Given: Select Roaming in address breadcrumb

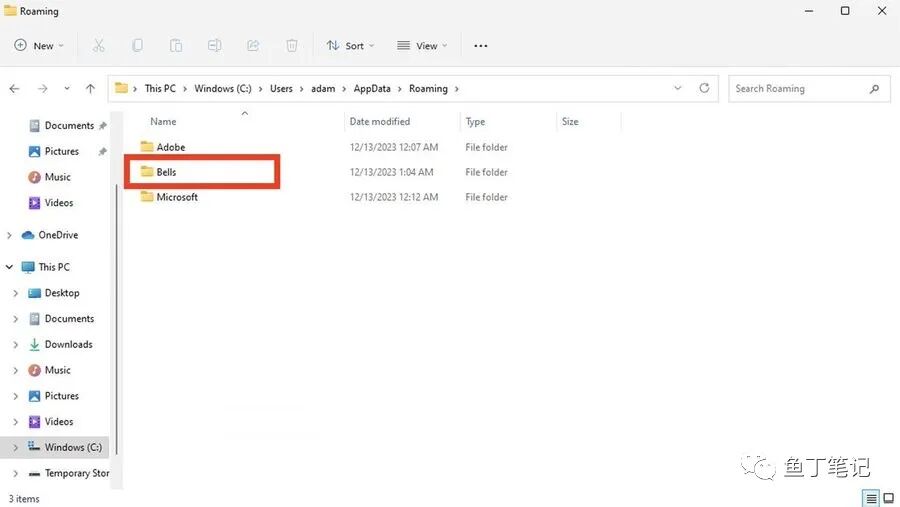Looking at the screenshot, I should (x=428, y=88).
